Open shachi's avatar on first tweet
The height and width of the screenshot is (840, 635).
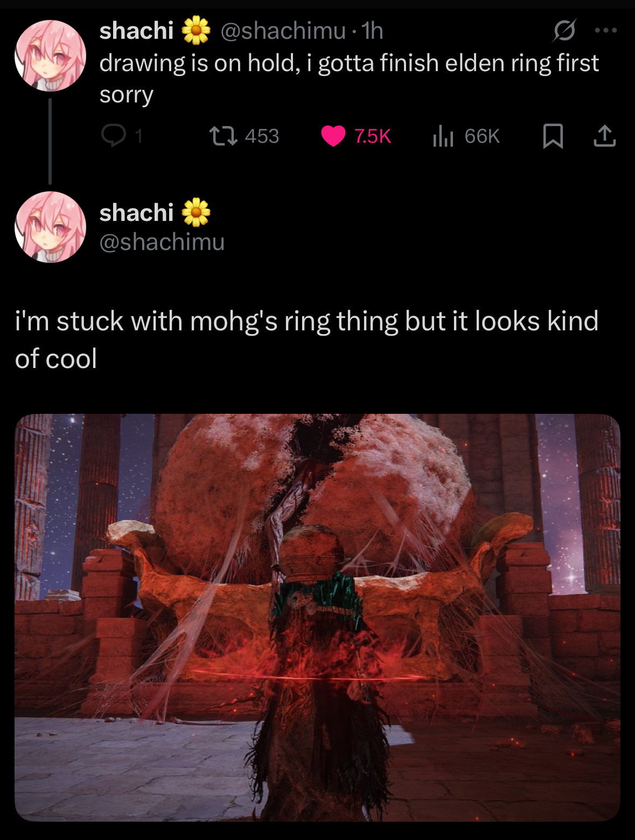[x=50, y=55]
